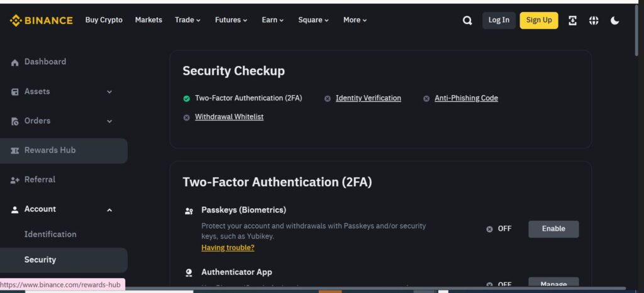Image resolution: width=644 pixels, height=293 pixels.
Task: Click the Orders icon in sidebar
Action: point(15,121)
